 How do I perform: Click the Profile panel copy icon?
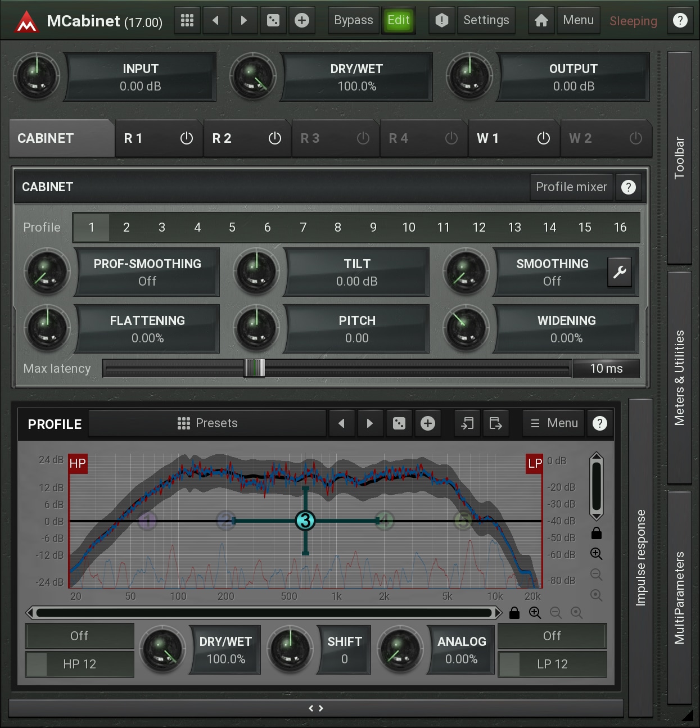(495, 423)
